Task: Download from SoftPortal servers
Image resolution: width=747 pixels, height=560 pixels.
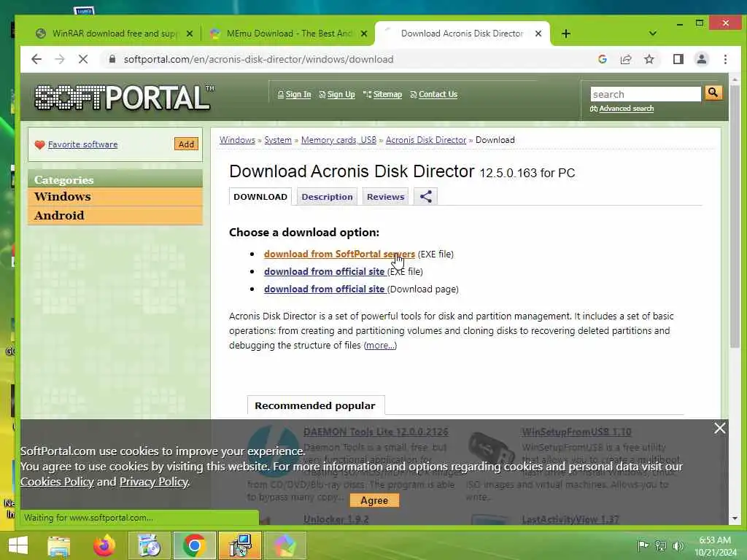Action: click(339, 254)
